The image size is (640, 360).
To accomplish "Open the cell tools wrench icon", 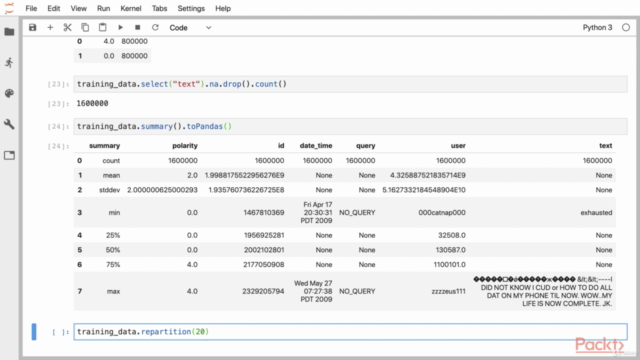I will (9, 124).
